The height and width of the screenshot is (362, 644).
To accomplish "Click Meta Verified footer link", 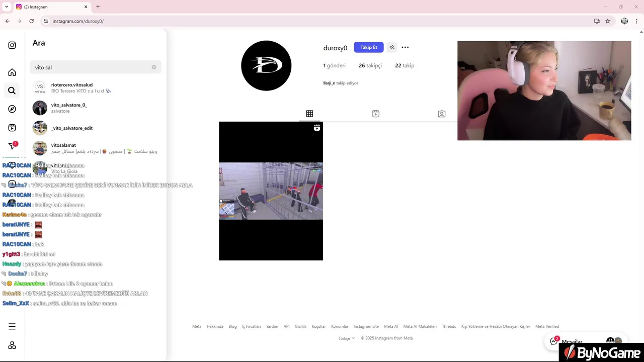I will point(547,326).
